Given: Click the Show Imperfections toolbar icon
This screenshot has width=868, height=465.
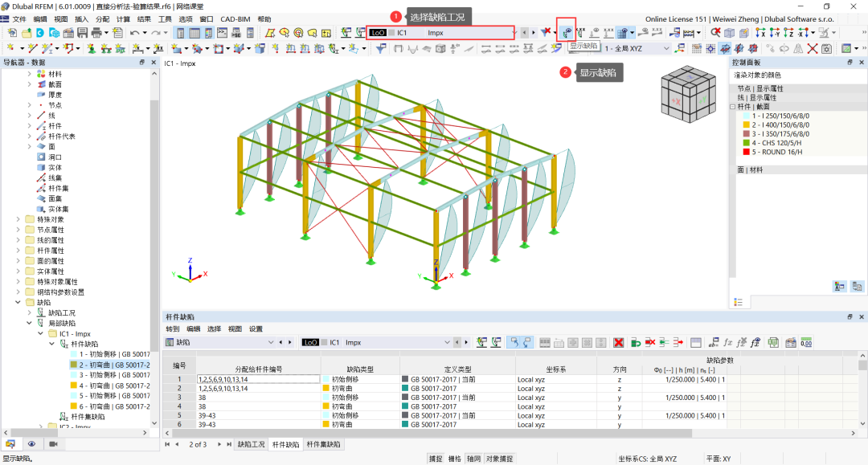Looking at the screenshot, I should [567, 33].
